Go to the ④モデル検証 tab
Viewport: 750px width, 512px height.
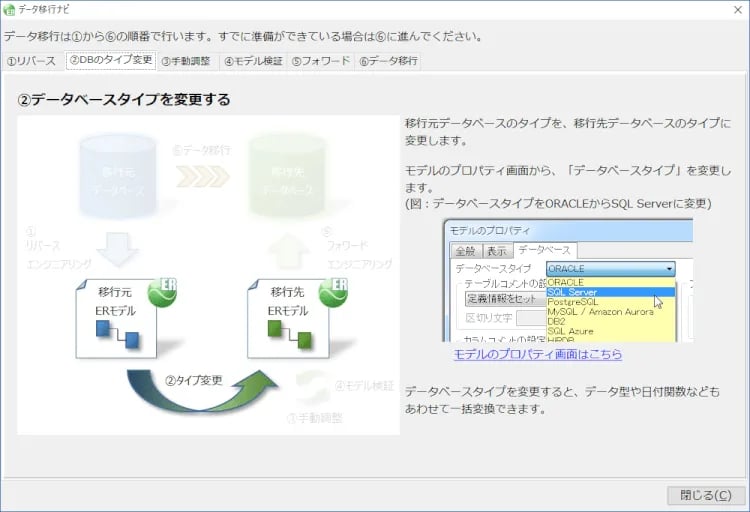pyautogui.click(x=253, y=61)
